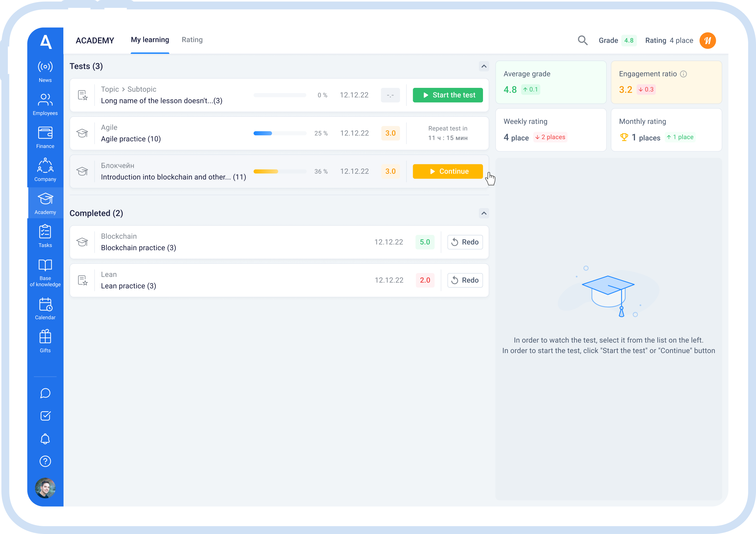
Task: Open notifications bell icon
Action: click(x=45, y=439)
